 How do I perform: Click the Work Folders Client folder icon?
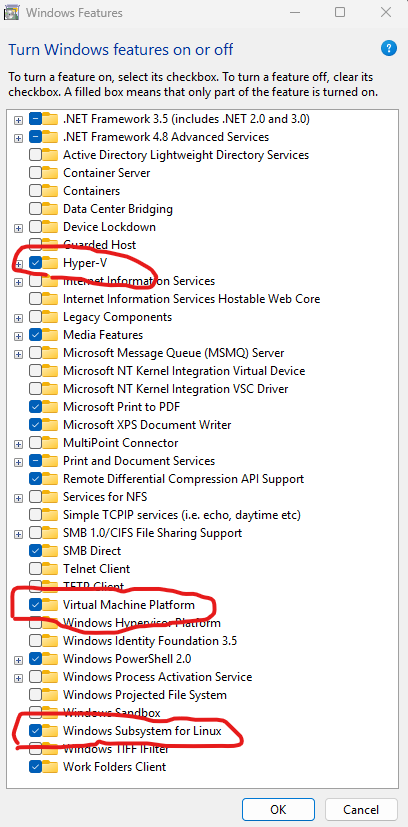(x=50, y=766)
